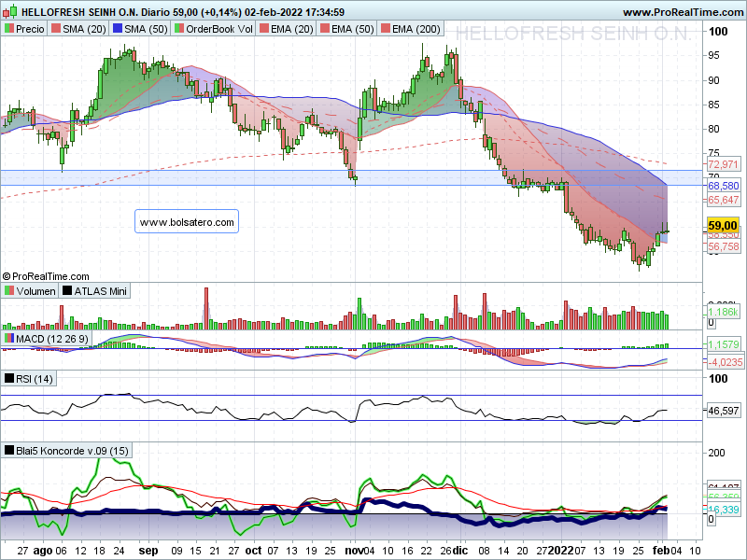Click the 56,758 price tag
747x560 pixels.
point(723,246)
